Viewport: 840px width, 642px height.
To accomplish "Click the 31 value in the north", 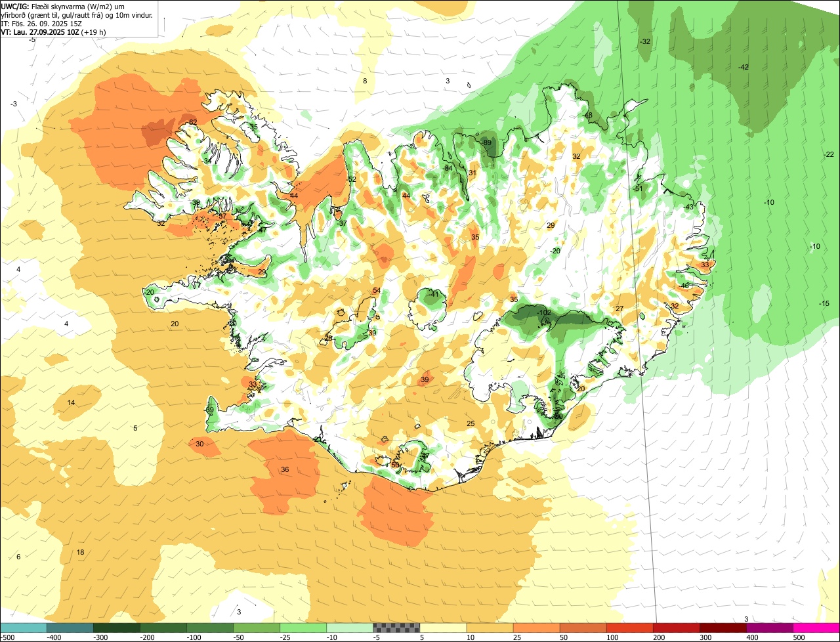I will coord(472,173).
